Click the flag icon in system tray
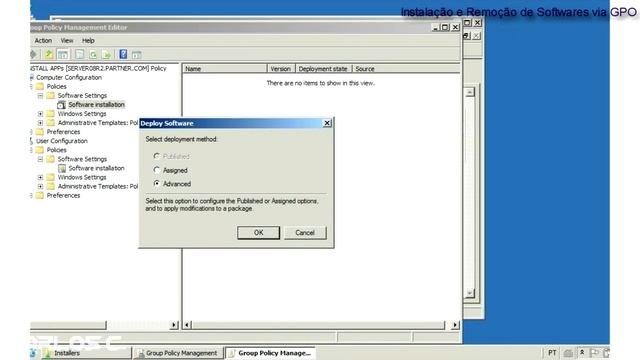 point(594,353)
